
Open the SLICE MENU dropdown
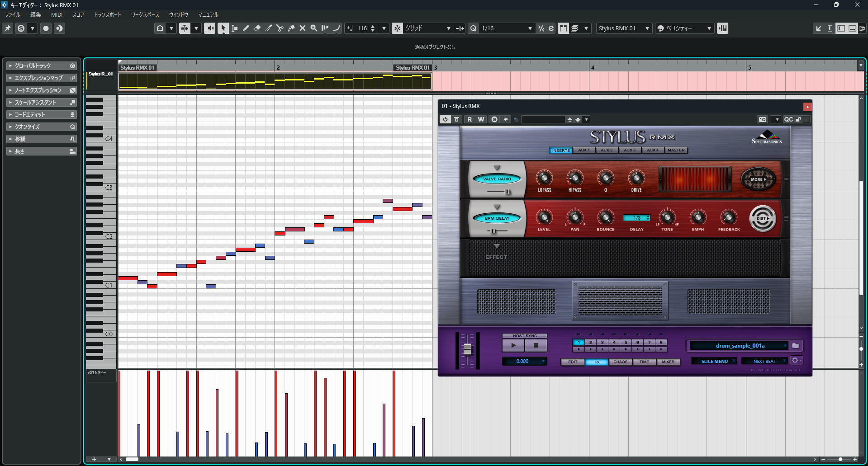[x=714, y=361]
